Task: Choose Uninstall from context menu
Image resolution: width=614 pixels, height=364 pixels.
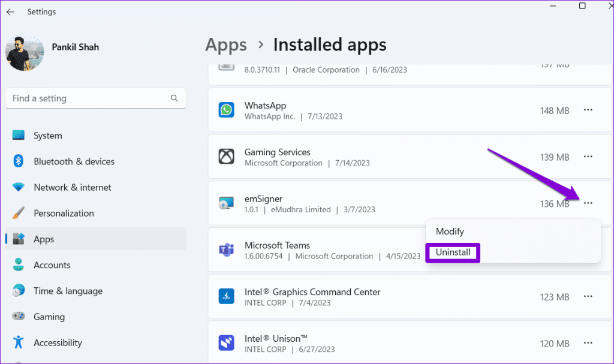Action: pyautogui.click(x=453, y=252)
